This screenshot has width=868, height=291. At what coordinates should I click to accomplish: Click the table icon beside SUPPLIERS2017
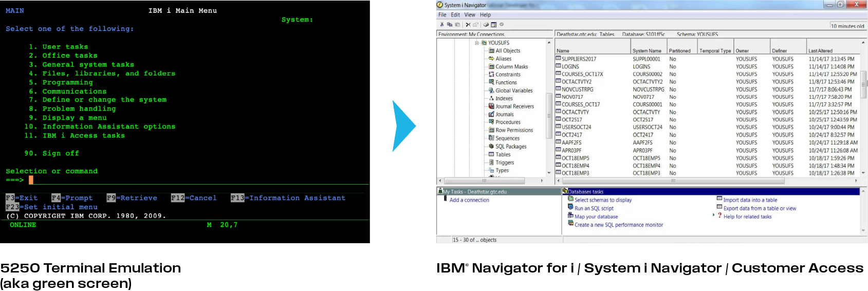(x=559, y=59)
